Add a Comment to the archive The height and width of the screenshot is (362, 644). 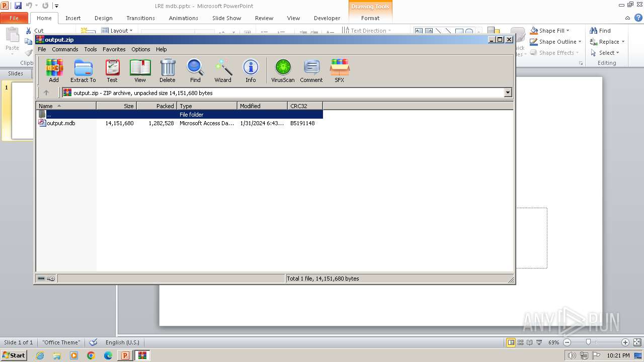(311, 71)
